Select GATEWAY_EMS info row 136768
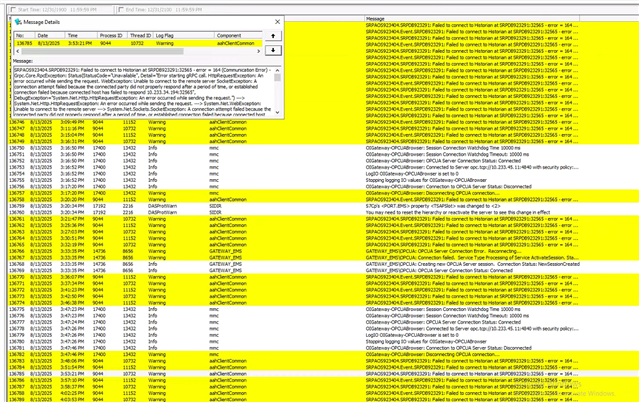This screenshot has width=639, height=402. click(x=323, y=264)
